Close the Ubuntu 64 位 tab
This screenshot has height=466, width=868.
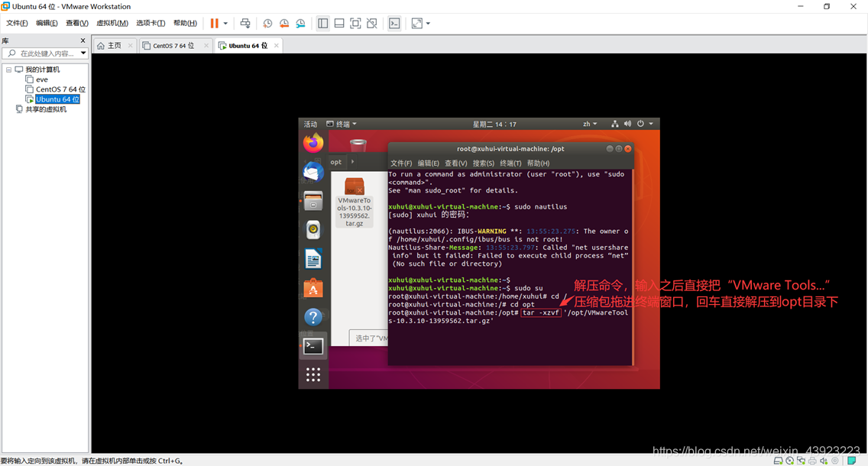(x=277, y=45)
